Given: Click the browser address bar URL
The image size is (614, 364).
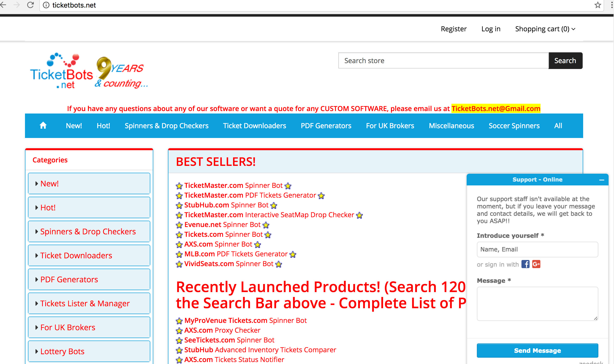Looking at the screenshot, I should (74, 5).
